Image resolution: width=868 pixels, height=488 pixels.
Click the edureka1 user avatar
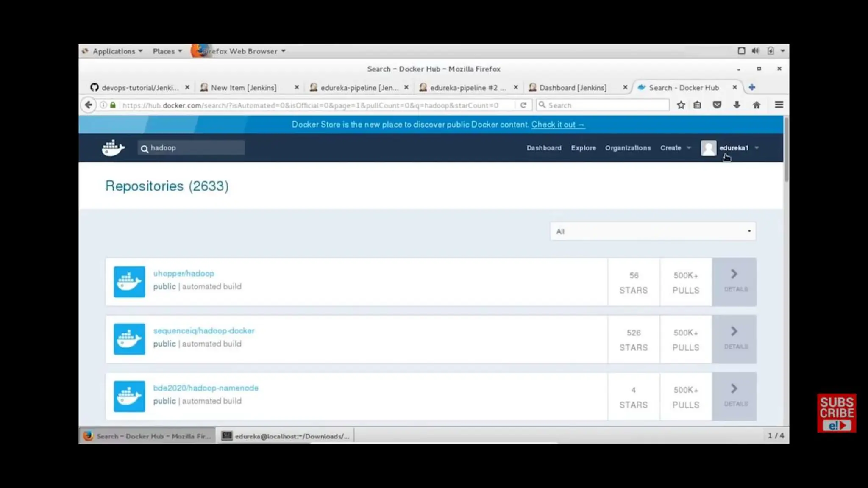pos(708,148)
